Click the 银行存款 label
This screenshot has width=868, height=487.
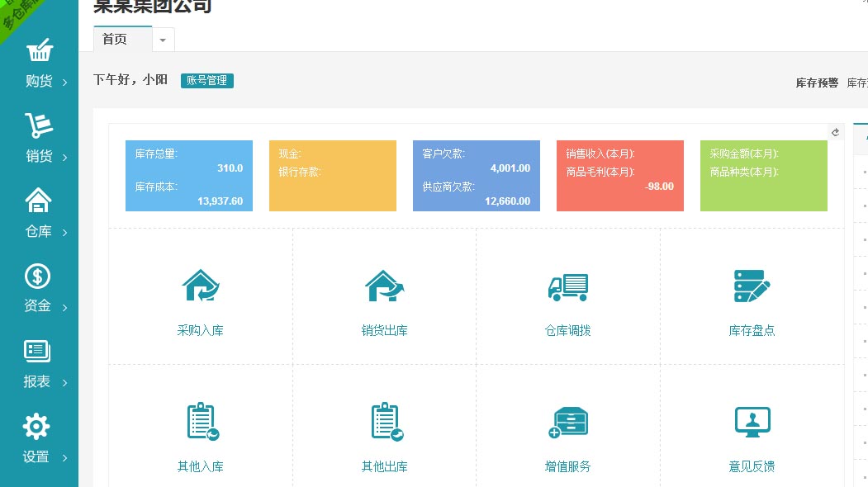(x=300, y=173)
